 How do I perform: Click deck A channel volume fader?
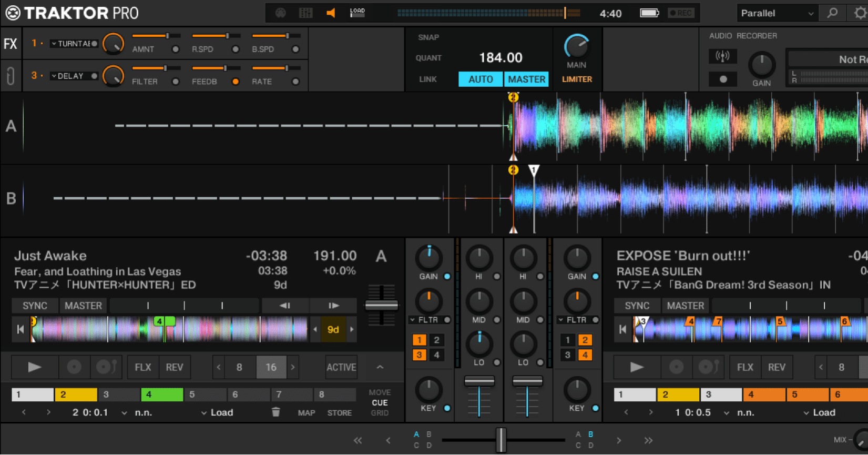tap(479, 381)
